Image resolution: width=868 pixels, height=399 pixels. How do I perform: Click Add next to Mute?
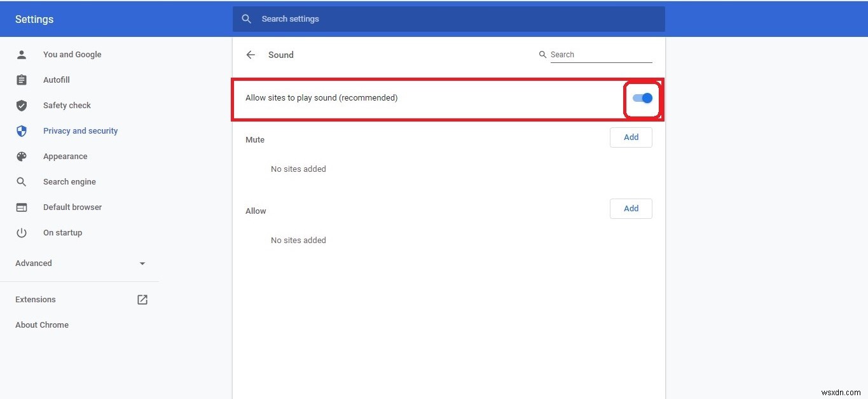click(631, 137)
